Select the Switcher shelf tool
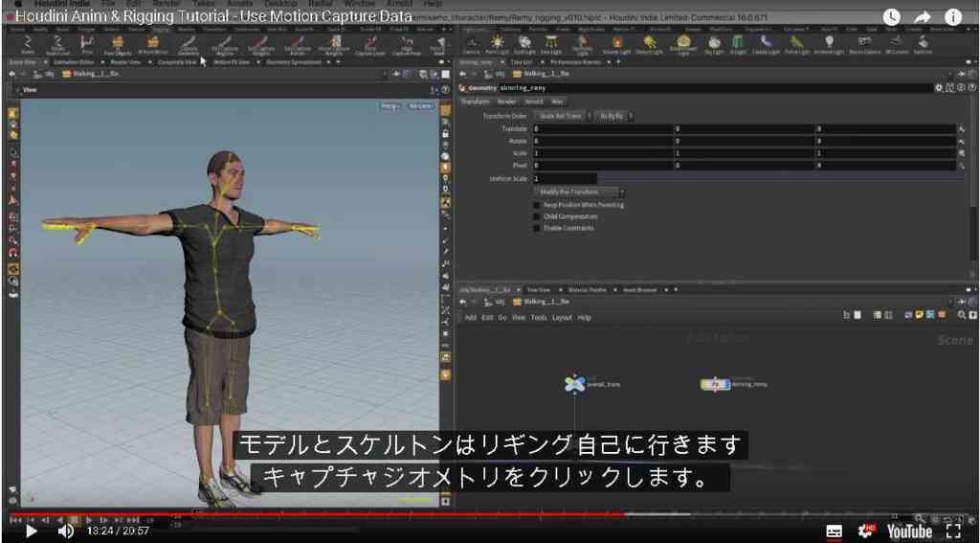The width and height of the screenshot is (980, 543). [x=923, y=44]
